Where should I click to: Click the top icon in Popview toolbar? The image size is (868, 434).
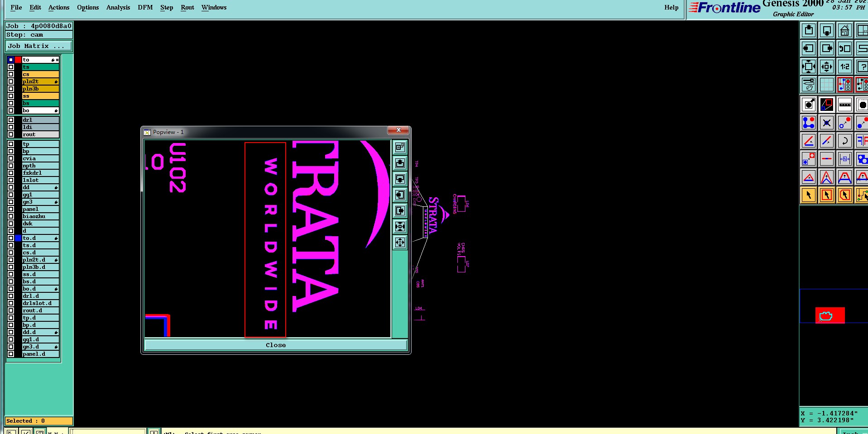tap(400, 147)
